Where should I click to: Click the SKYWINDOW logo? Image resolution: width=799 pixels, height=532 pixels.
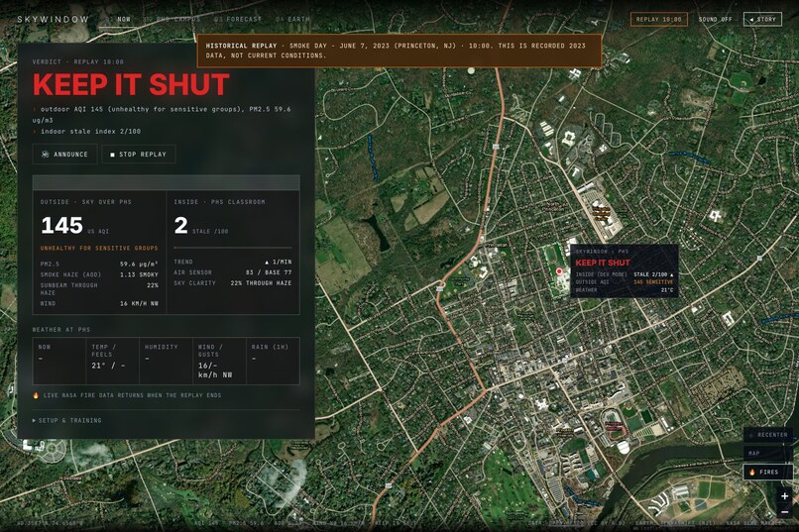pos(53,20)
